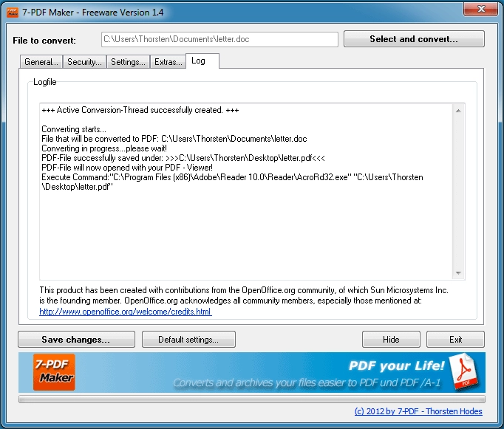Click the 'PDF your Life!' banner text

pos(397,365)
